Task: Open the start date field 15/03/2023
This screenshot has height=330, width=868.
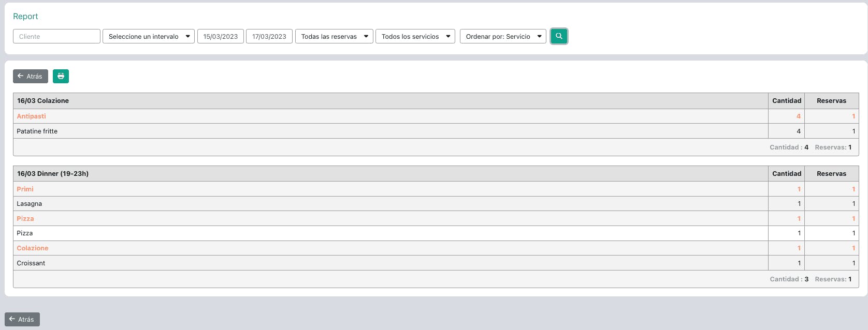Action: coord(221,36)
